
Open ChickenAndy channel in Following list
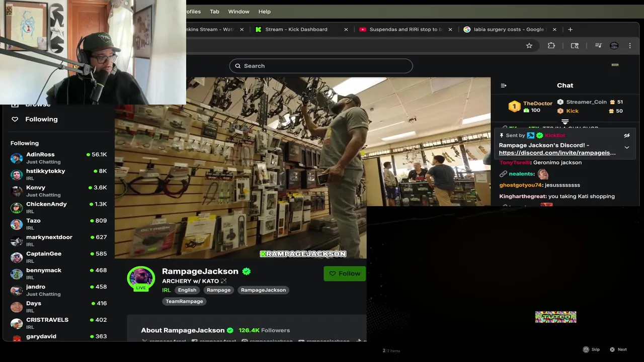click(58, 208)
